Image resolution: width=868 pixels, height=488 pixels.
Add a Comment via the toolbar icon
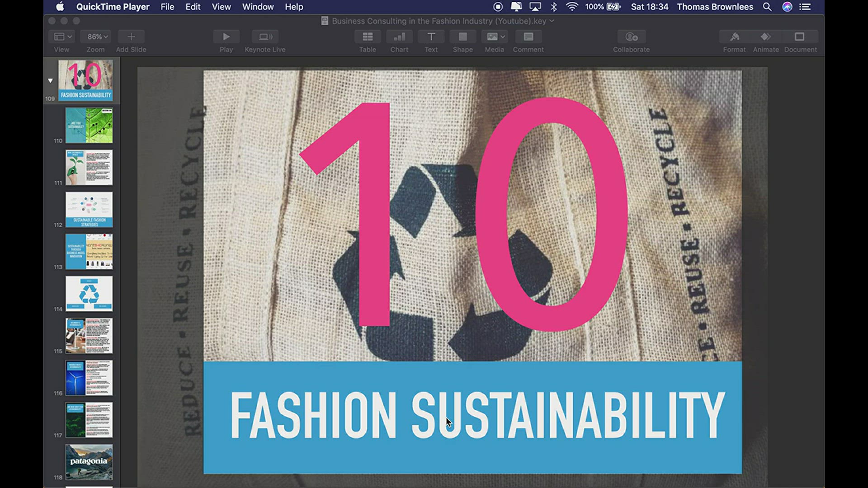coord(528,37)
